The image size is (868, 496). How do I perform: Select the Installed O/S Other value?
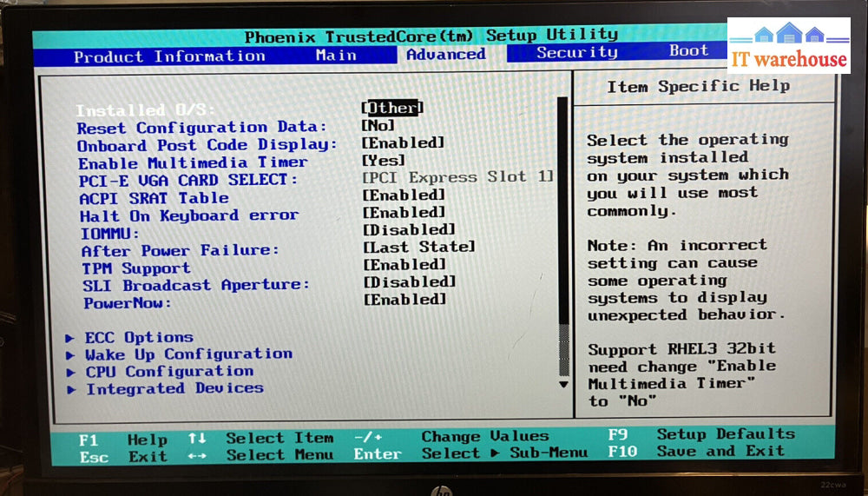click(392, 108)
